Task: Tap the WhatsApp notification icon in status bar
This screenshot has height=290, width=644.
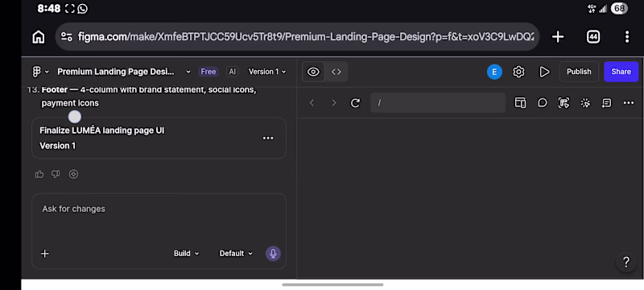Action: click(83, 9)
